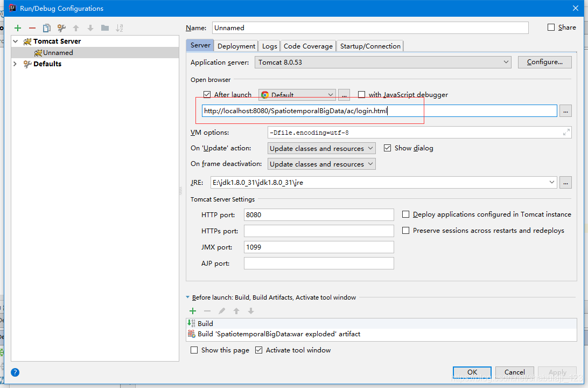588x388 pixels.
Task: Browse for JRE path
Action: pos(565,182)
